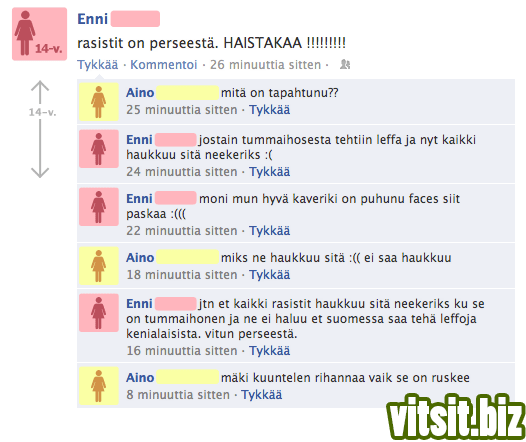Like Aino's 'mitä on tapahtunu' comment
526x442 pixels.
[269, 110]
